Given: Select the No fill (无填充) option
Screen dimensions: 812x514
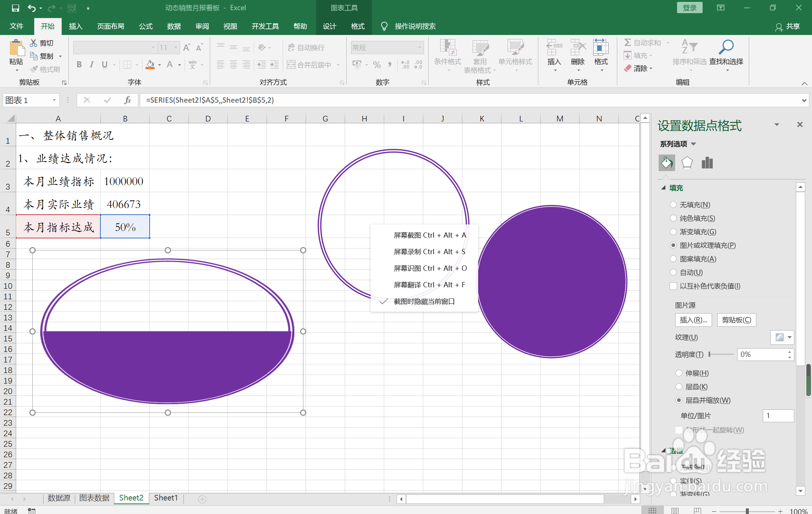Looking at the screenshot, I should coord(673,205).
